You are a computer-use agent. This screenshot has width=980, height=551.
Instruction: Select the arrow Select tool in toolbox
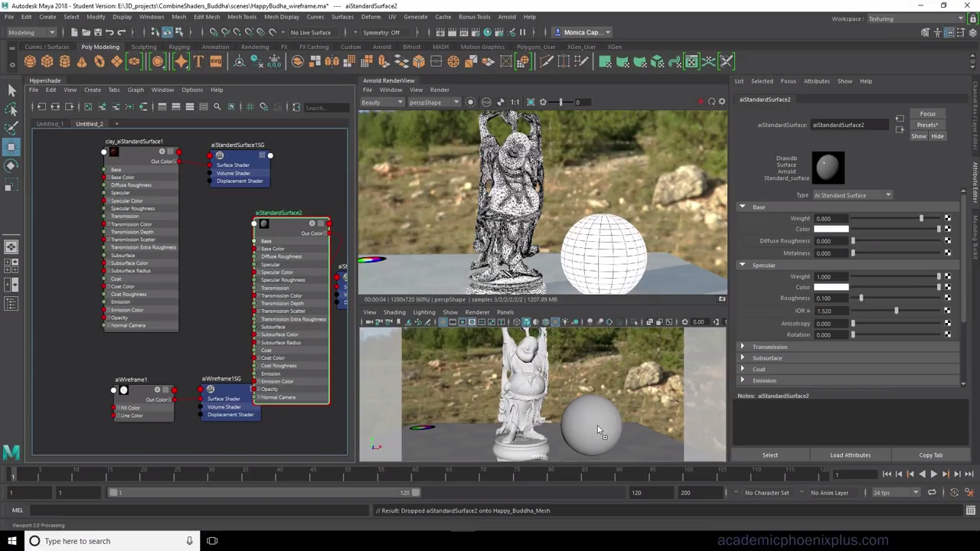coord(11,90)
